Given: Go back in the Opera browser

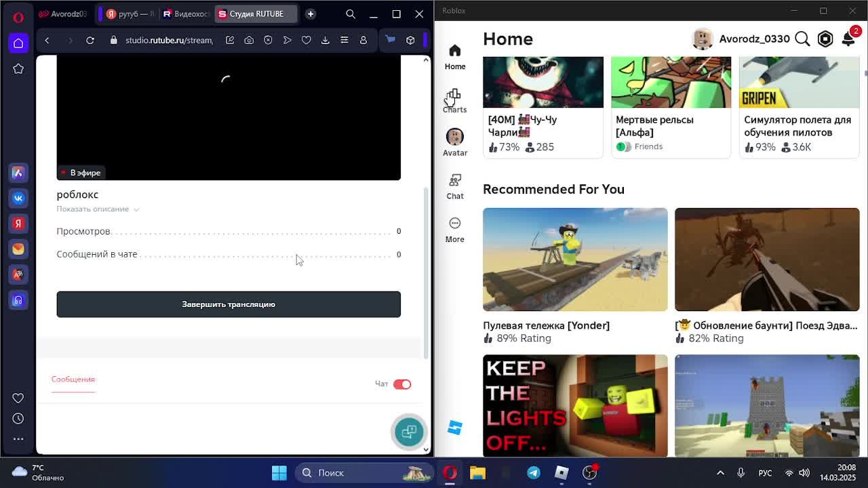Looking at the screenshot, I should pyautogui.click(x=47, y=40).
